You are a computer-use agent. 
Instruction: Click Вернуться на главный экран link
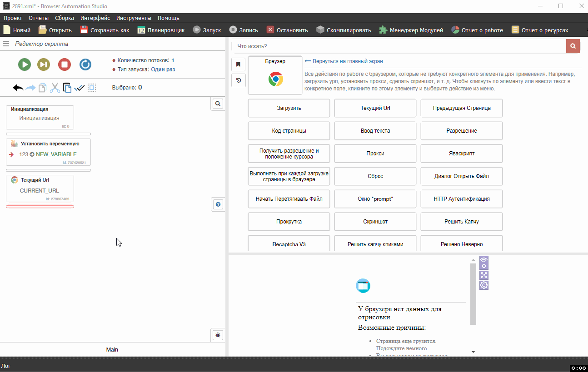[347, 61]
